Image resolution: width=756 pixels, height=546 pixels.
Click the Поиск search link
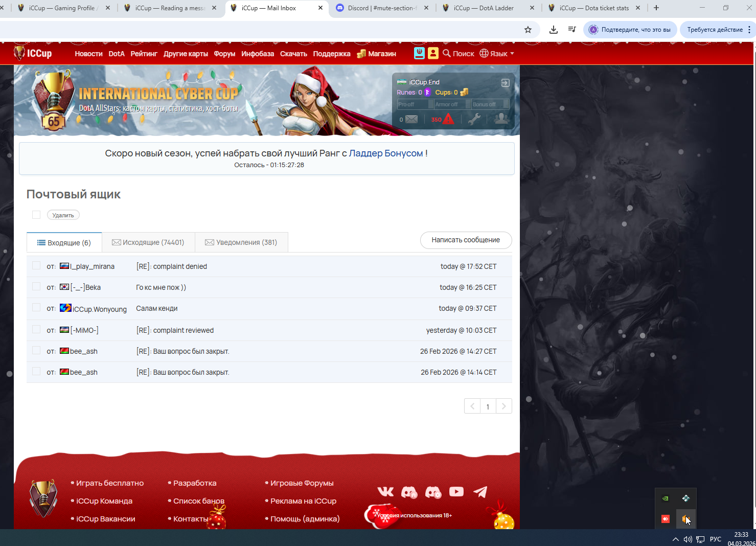tap(459, 54)
